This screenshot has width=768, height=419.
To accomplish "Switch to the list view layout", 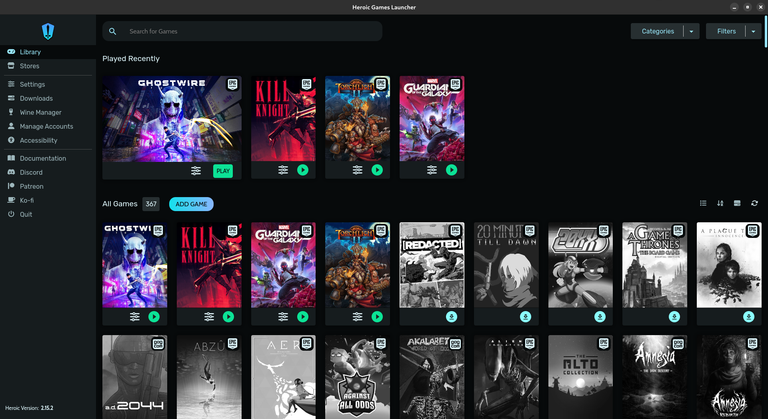I will [x=703, y=203].
